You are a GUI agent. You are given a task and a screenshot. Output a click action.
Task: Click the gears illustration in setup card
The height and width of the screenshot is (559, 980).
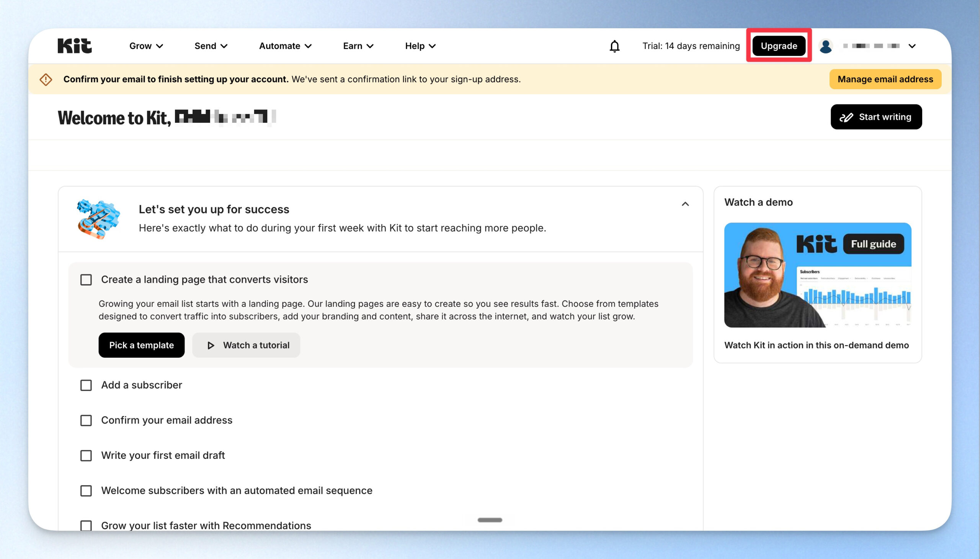tap(98, 219)
